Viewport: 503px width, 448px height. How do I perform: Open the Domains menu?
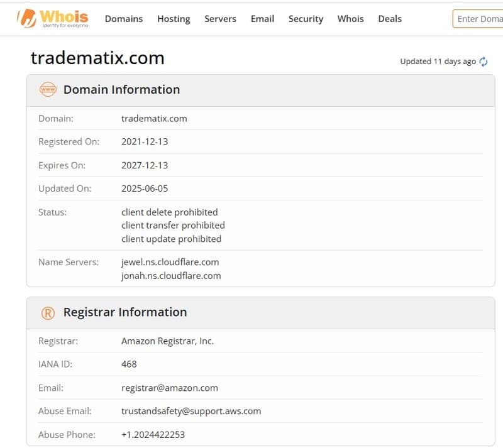(124, 19)
